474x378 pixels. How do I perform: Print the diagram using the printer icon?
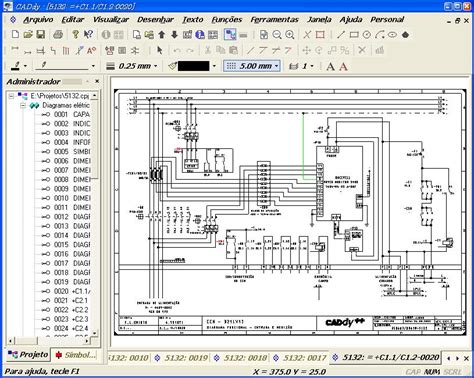pos(58,34)
